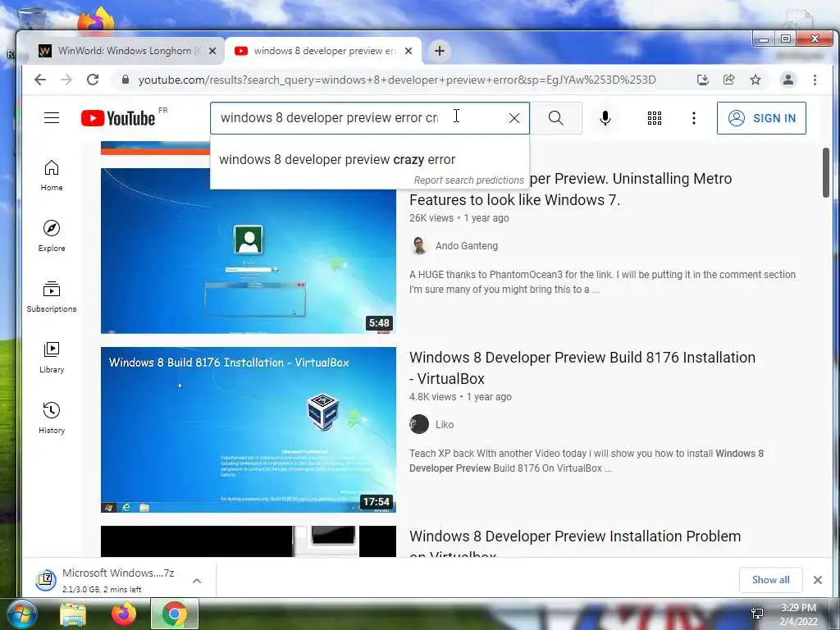Start voice search with microphone icon

coord(605,118)
